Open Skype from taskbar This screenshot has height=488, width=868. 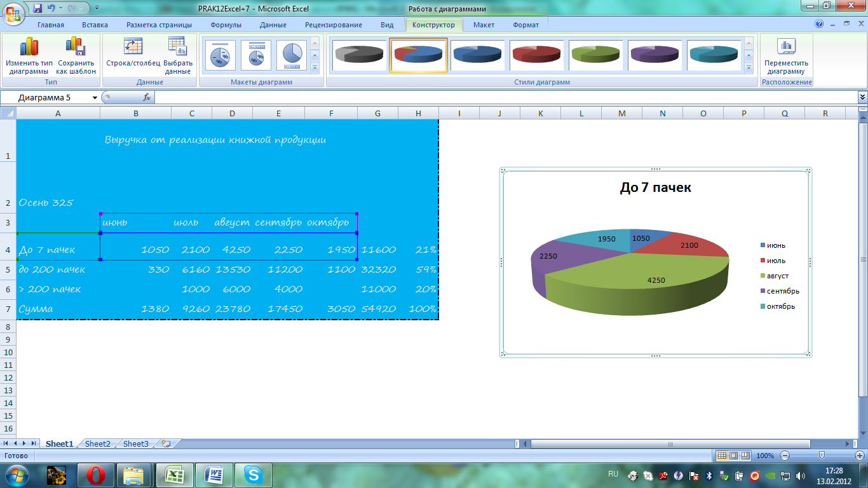click(x=253, y=475)
